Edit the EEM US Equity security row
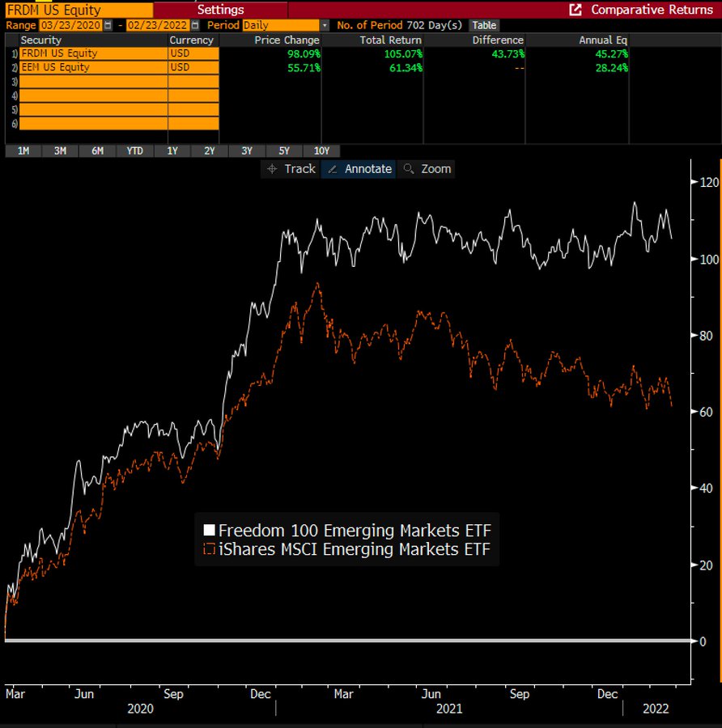Image resolution: width=722 pixels, height=728 pixels. tap(92, 68)
